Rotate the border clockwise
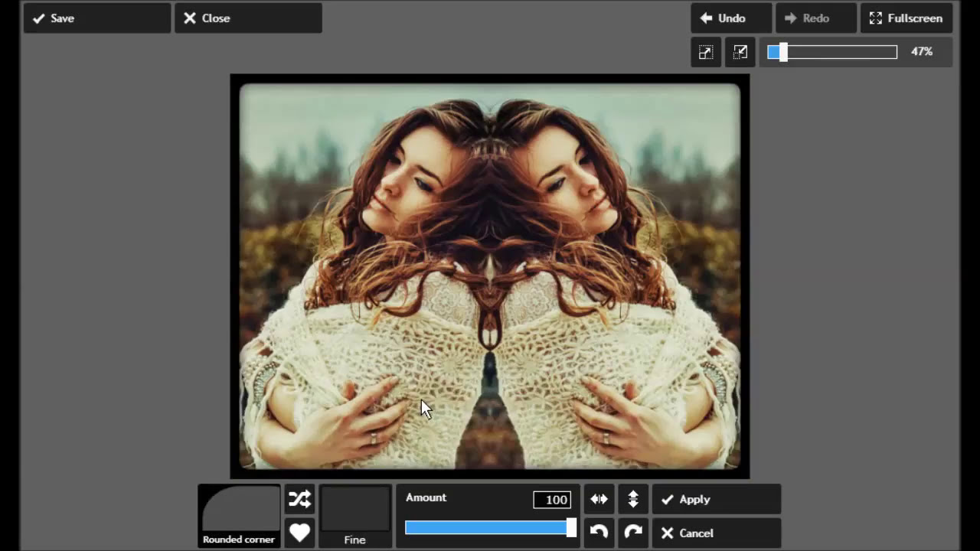Screen dimensions: 980x551 point(633,533)
